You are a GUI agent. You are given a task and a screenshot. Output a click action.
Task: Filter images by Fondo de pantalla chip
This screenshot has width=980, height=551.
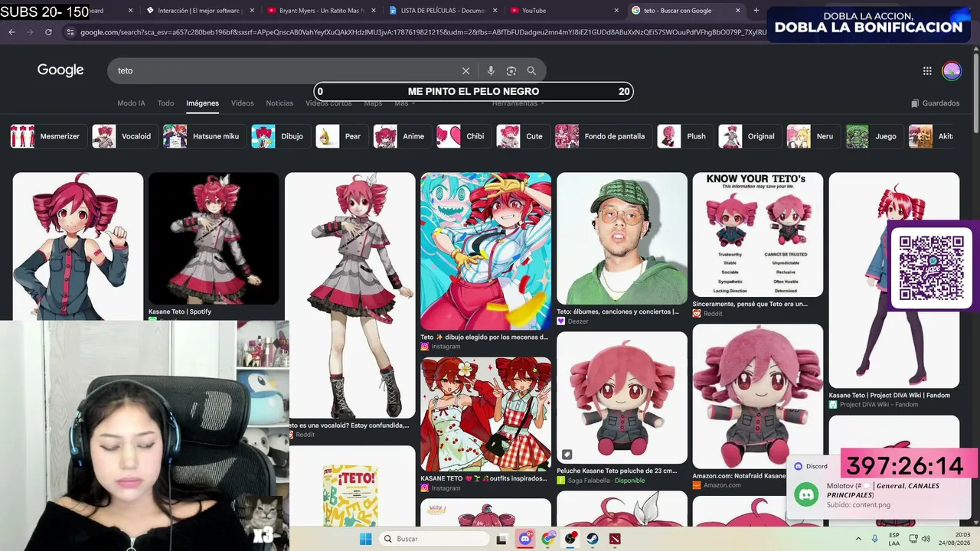click(602, 136)
